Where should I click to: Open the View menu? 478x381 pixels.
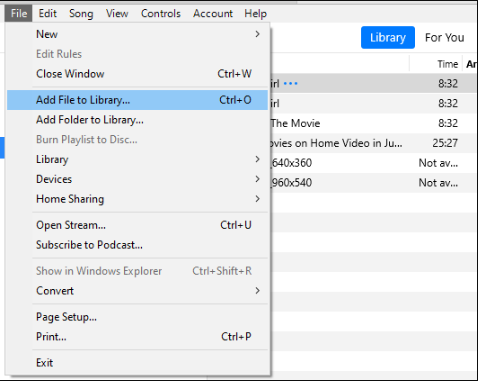tap(117, 13)
